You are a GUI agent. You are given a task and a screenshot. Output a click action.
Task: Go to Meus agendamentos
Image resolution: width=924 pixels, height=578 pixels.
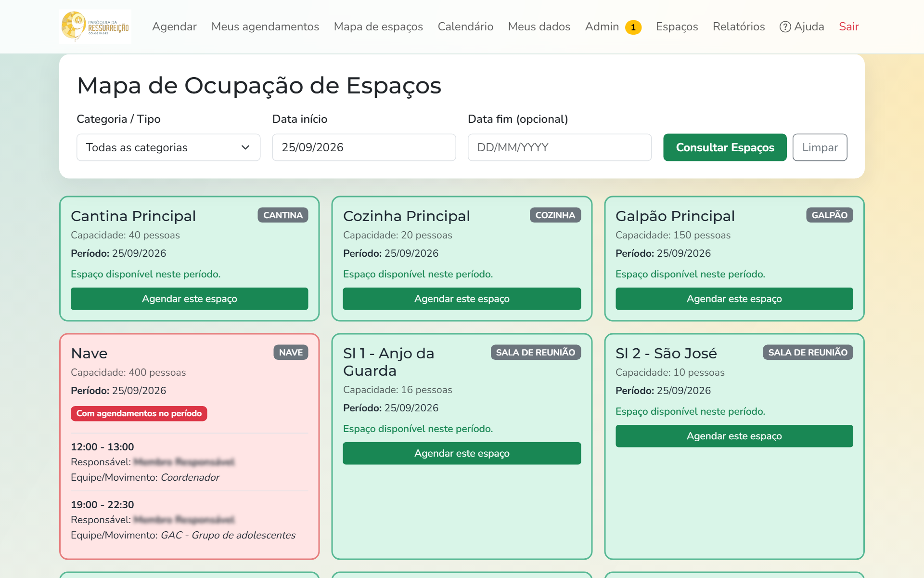[265, 26]
